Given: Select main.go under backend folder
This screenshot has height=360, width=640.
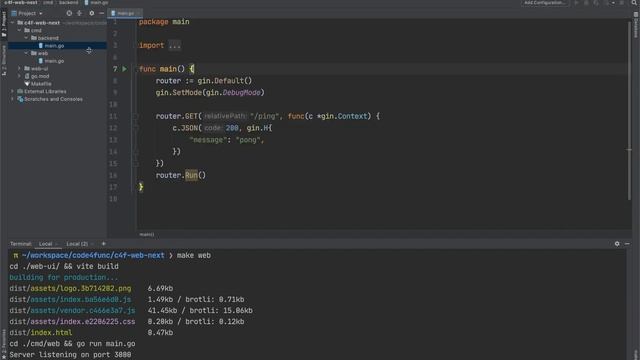Looking at the screenshot, I should tap(57, 46).
